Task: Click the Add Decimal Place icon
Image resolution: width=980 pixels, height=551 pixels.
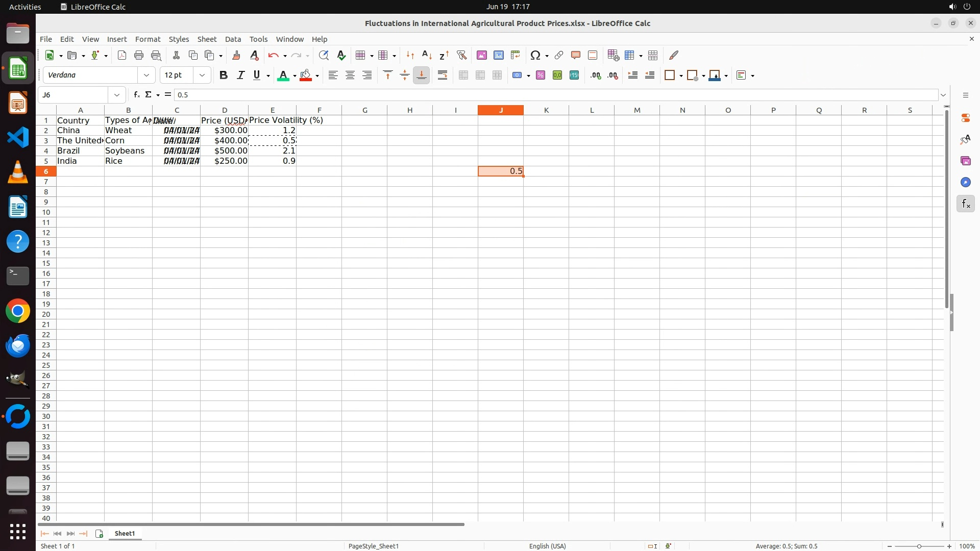Action: point(596,75)
